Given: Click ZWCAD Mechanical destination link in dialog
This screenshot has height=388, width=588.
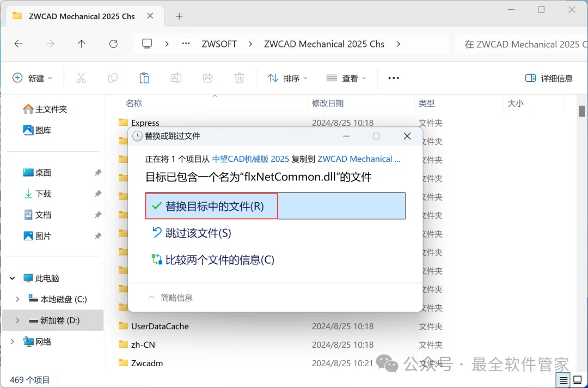Looking at the screenshot, I should point(359,159).
